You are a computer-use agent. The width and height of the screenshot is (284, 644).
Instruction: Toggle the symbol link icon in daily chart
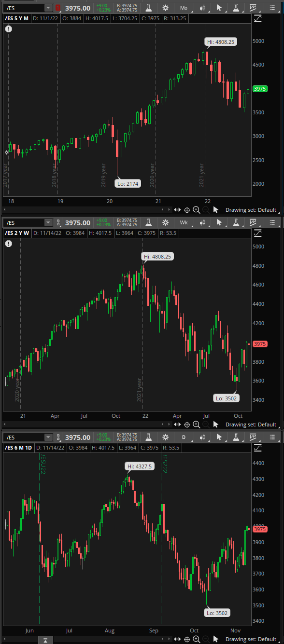point(59,438)
